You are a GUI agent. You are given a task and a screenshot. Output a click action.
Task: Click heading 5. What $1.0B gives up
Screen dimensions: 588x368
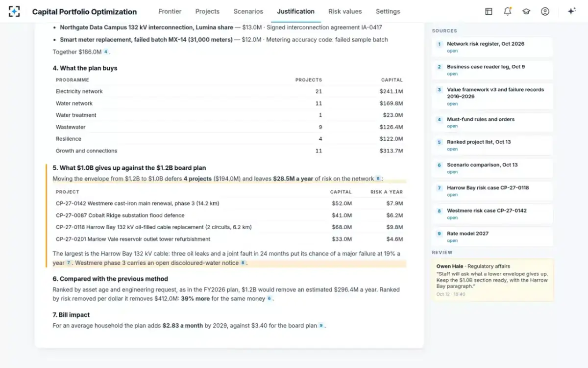coord(129,168)
